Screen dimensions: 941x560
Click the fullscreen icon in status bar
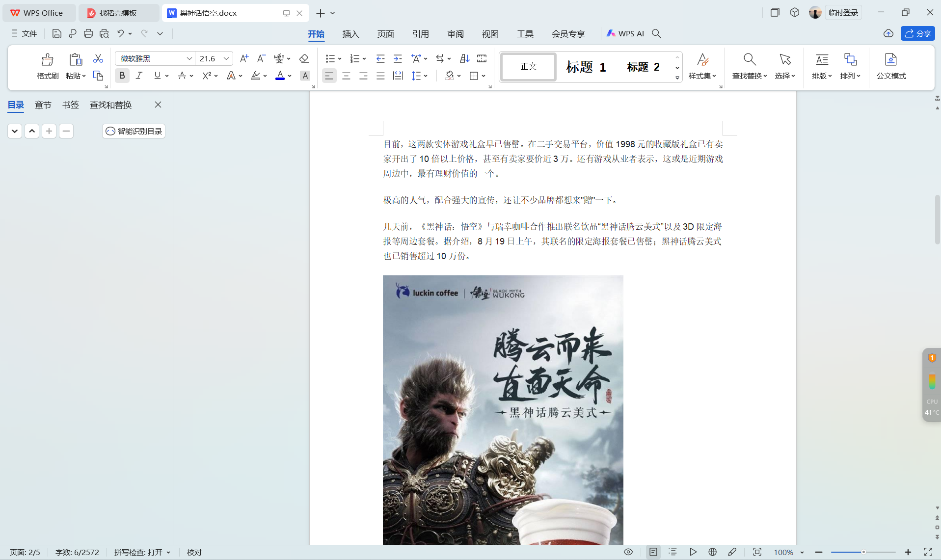coord(928,552)
